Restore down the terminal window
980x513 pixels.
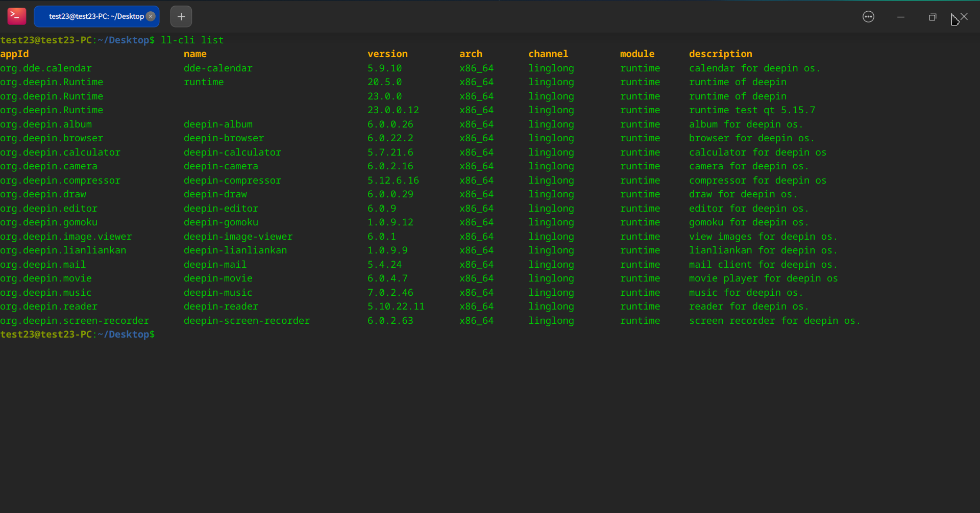[x=933, y=17]
